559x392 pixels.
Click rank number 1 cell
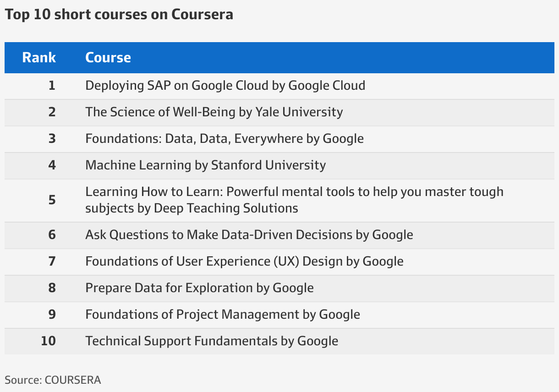tap(52, 86)
